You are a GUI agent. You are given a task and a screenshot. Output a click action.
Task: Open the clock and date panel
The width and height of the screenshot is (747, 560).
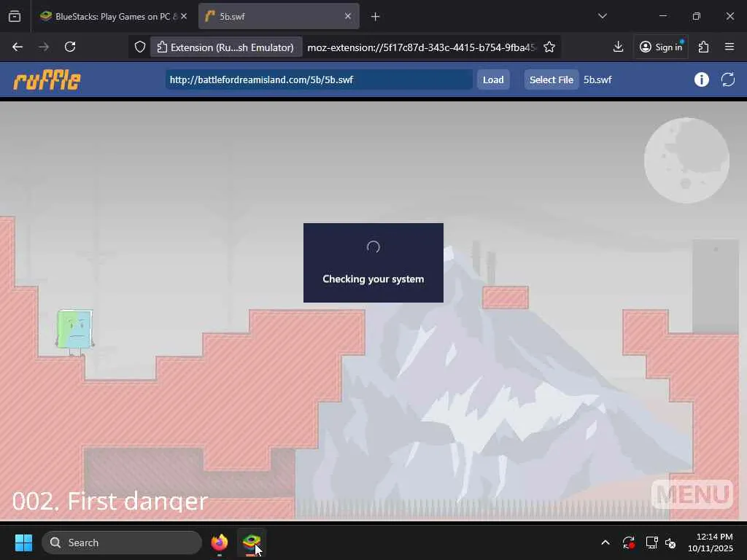(x=711, y=542)
